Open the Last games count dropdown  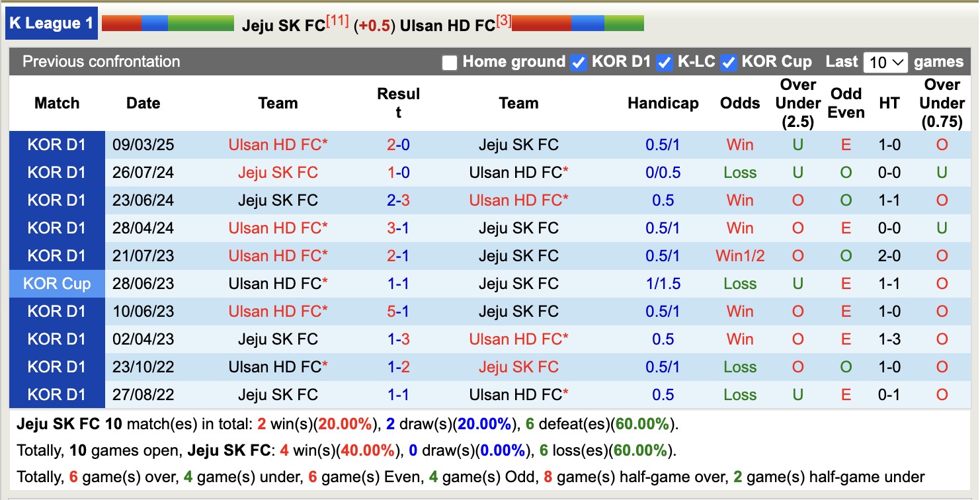(x=885, y=62)
